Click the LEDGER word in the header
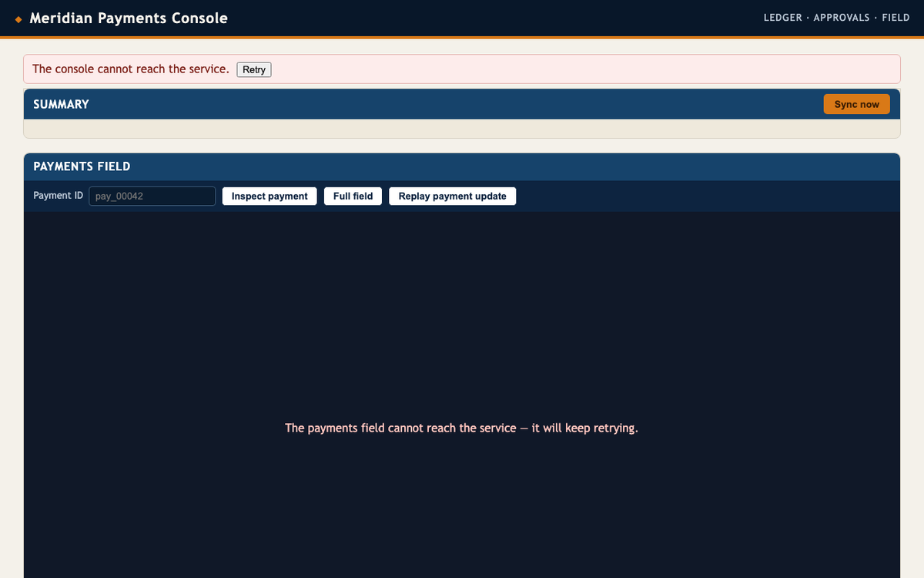This screenshot has width=924, height=578. pos(782,18)
